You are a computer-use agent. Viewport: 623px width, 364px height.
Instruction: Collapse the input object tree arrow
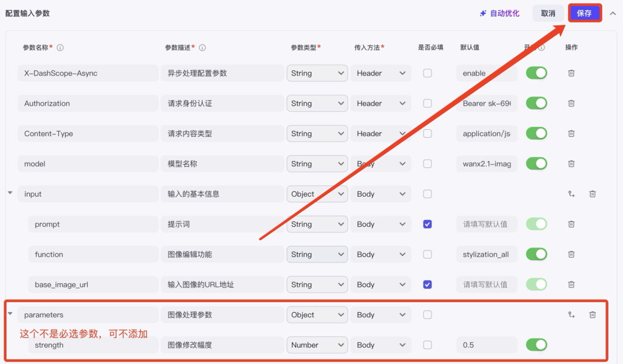tap(10, 193)
